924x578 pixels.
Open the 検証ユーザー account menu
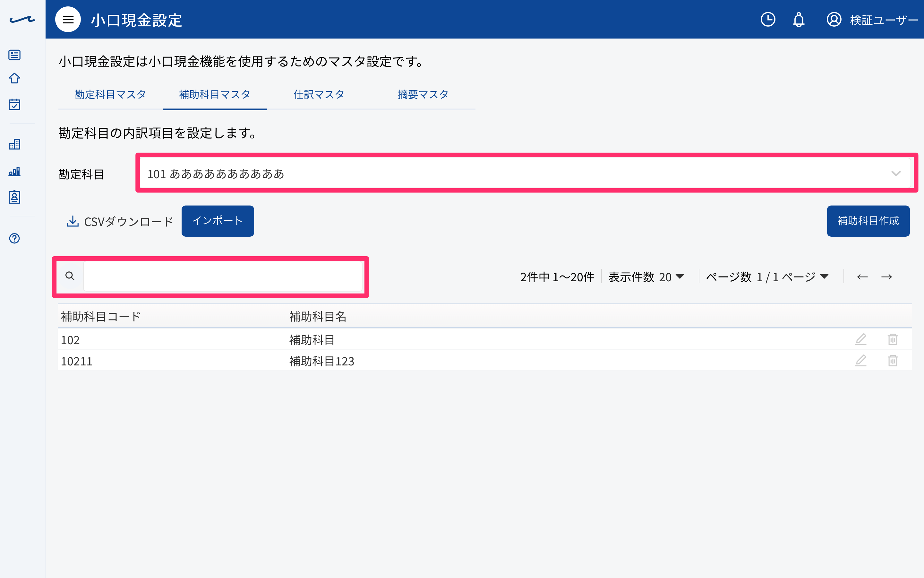(872, 20)
